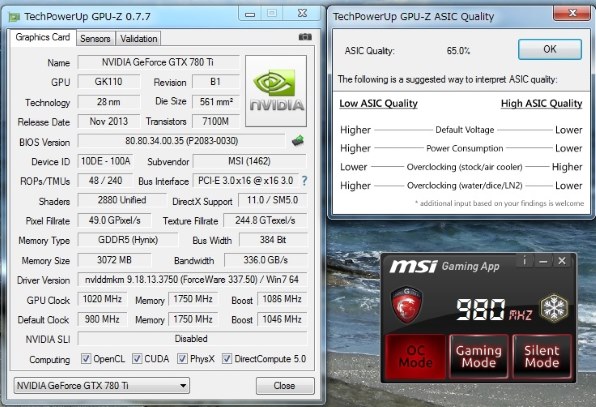Click the Transistors field 7100M
596x407 pixels.
point(216,122)
